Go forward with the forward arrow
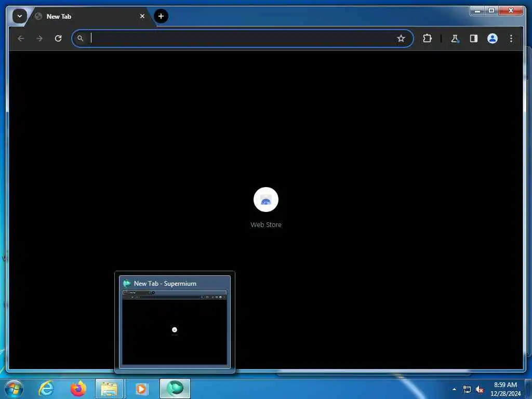 (39, 38)
